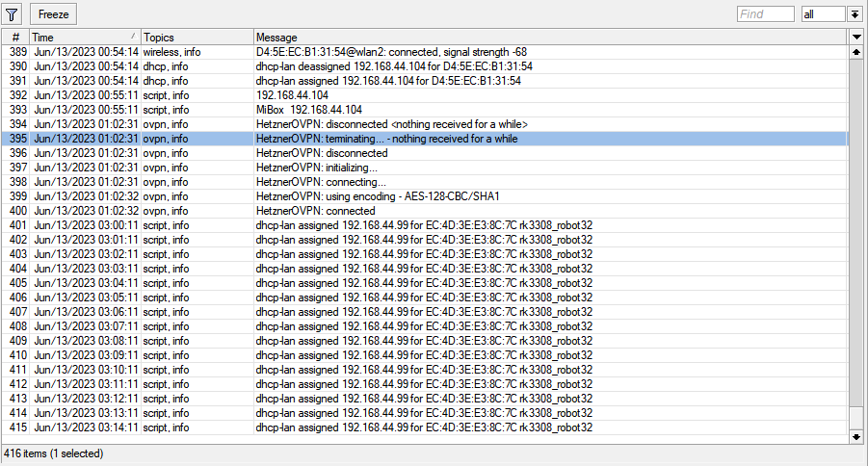Sort by Message column header
Viewport: 868px width, 466px height.
[550, 38]
